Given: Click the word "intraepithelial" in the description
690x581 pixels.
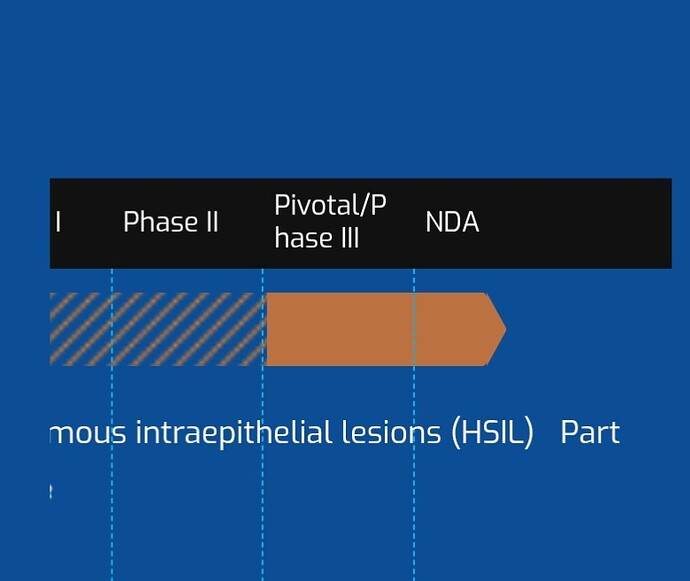Looking at the screenshot, I should [234, 433].
